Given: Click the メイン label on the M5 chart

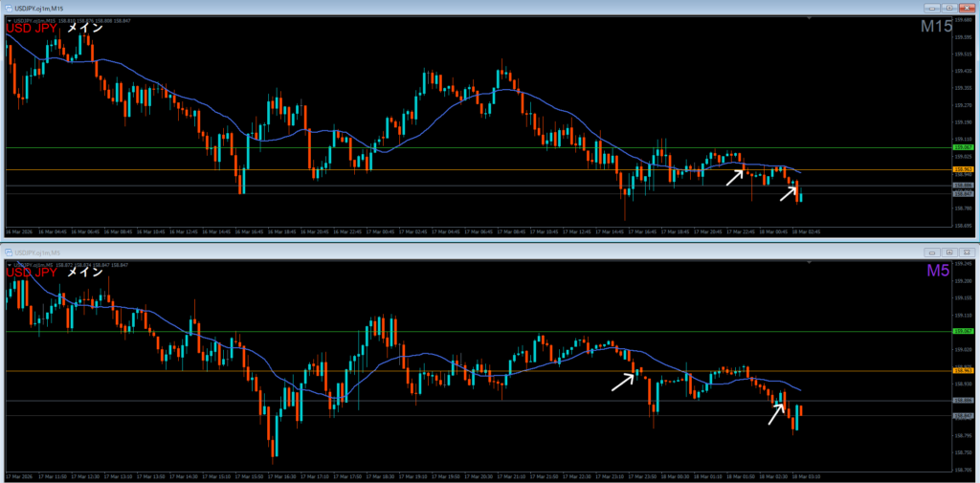Looking at the screenshot, I should pyautogui.click(x=84, y=272).
